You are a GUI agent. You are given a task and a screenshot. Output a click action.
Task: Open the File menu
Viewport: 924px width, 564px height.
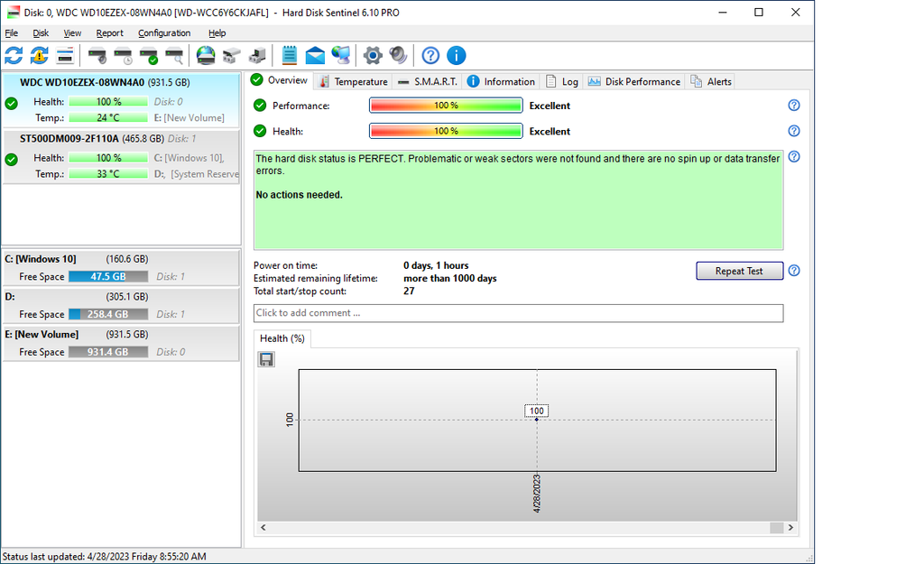pyautogui.click(x=11, y=33)
